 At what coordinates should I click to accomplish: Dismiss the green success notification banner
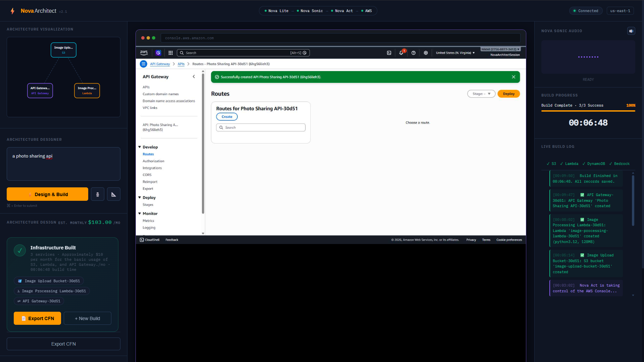(514, 77)
